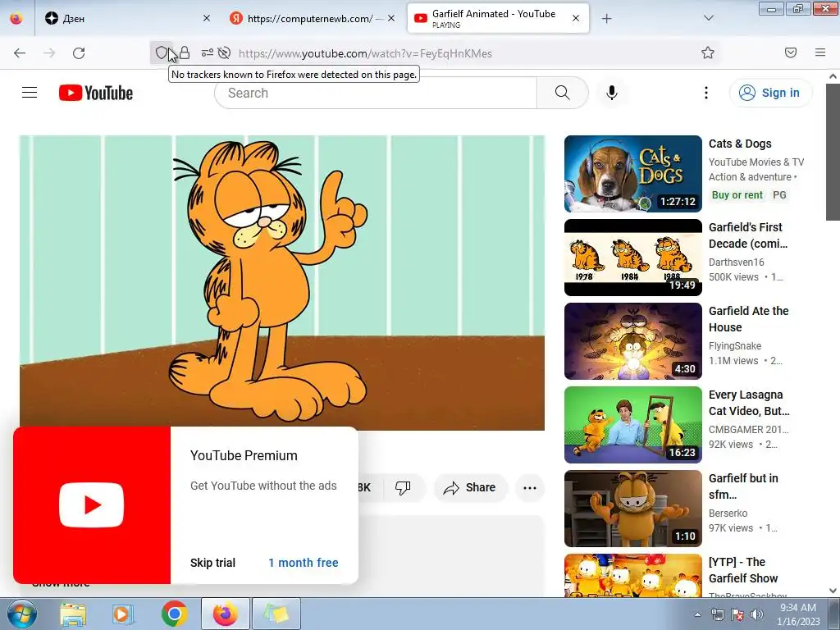
Task: Close the computernewb.com tab
Action: point(391,18)
